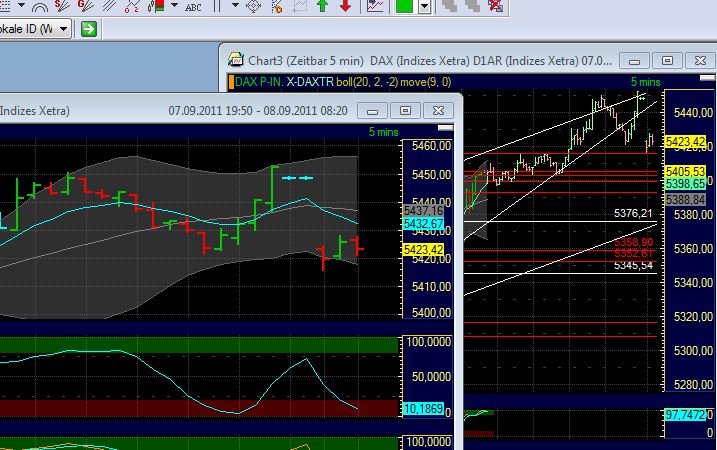The width and height of the screenshot is (717, 450).
Task: Click the green go arrow button
Action: point(89,29)
